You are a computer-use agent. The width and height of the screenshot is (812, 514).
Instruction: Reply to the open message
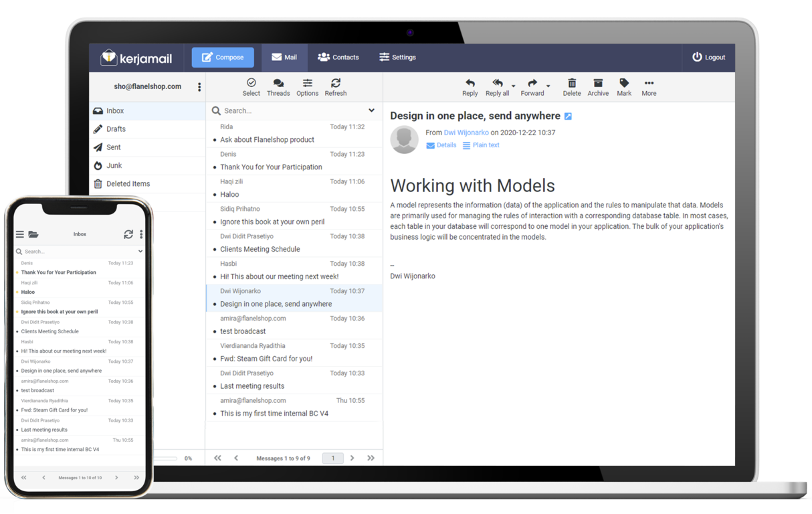pos(470,88)
